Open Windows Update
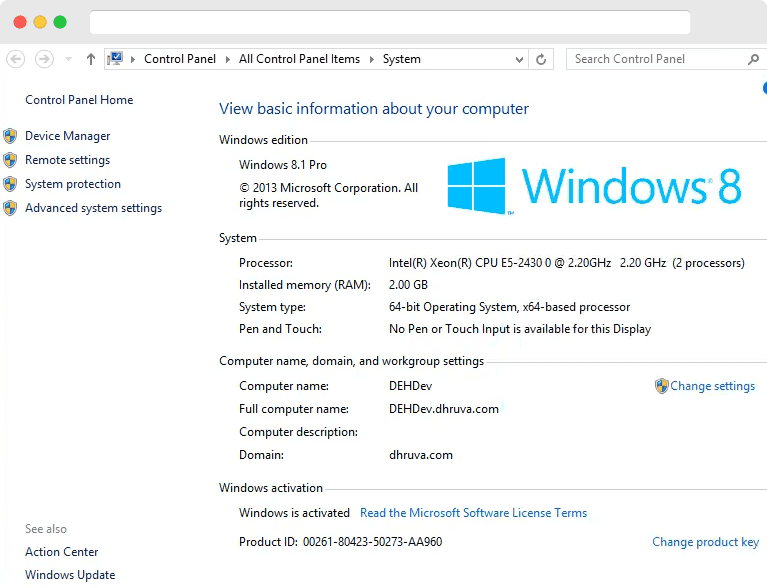Screen dimensions: 767x588 point(70,575)
